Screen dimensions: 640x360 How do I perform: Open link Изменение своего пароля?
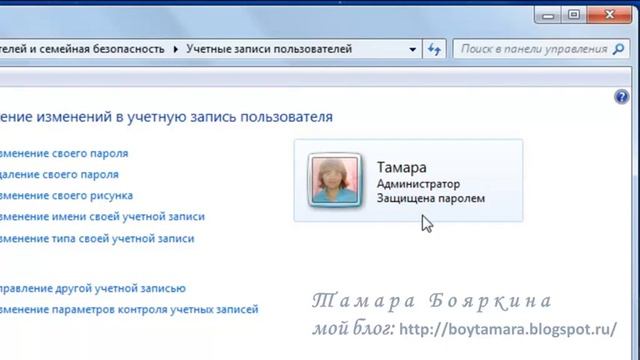point(64,153)
